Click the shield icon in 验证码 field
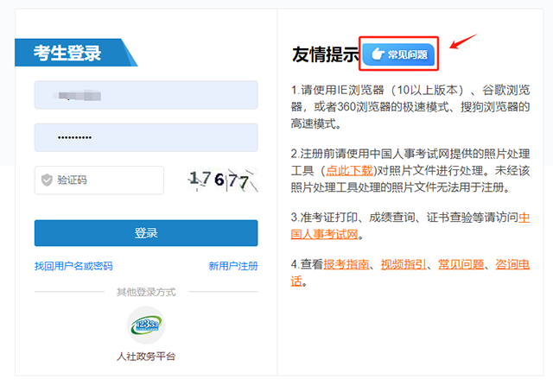The image size is (553, 392). click(x=47, y=180)
